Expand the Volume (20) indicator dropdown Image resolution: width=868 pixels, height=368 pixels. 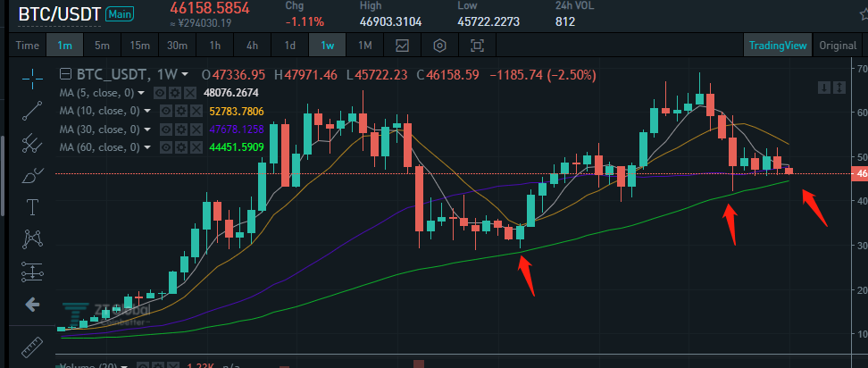(x=124, y=366)
